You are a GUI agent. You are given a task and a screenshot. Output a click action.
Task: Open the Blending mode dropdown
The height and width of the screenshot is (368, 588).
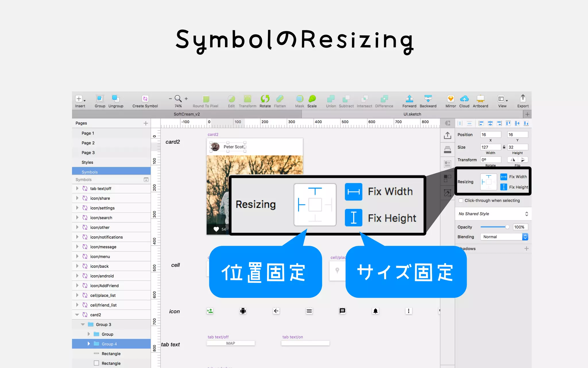click(504, 237)
